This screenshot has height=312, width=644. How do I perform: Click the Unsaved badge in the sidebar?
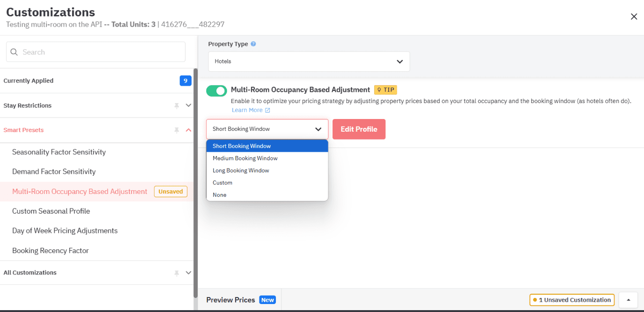coord(170,191)
